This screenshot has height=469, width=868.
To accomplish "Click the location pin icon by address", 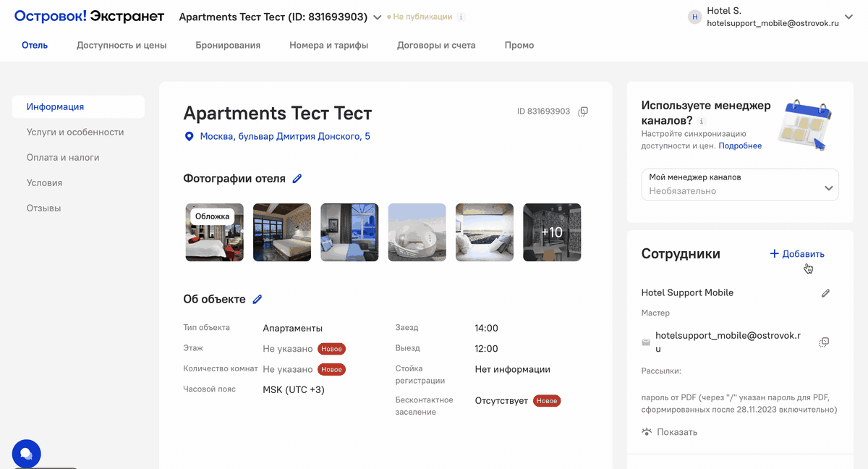I will tap(190, 136).
